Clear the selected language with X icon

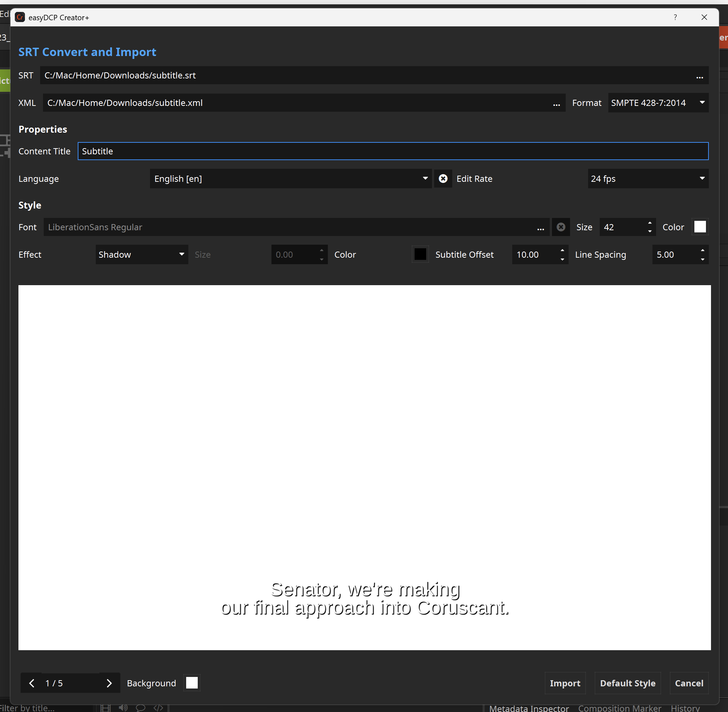[x=443, y=179]
